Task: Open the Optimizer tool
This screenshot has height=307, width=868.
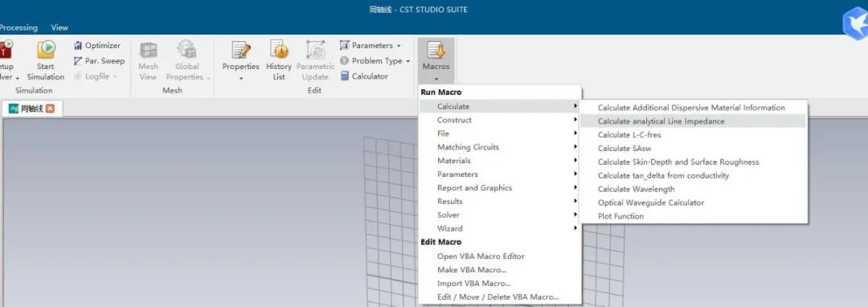Action: pos(97,46)
